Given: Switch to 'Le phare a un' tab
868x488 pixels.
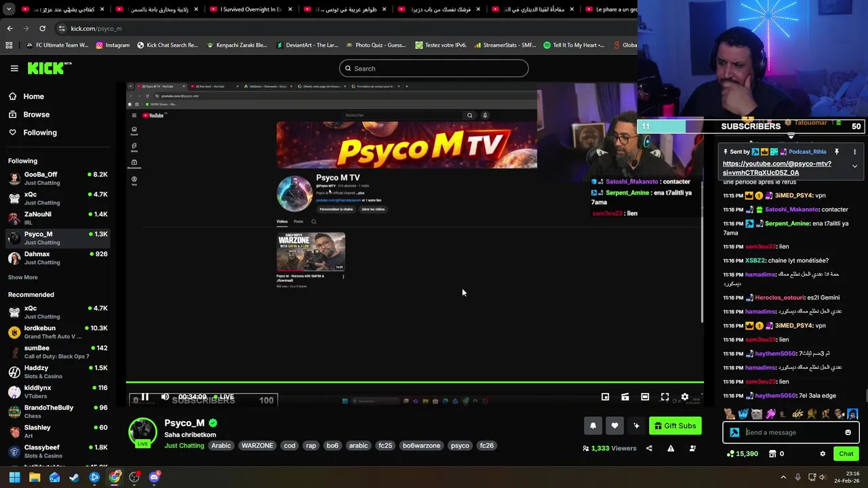Looking at the screenshot, I should coord(610,9).
